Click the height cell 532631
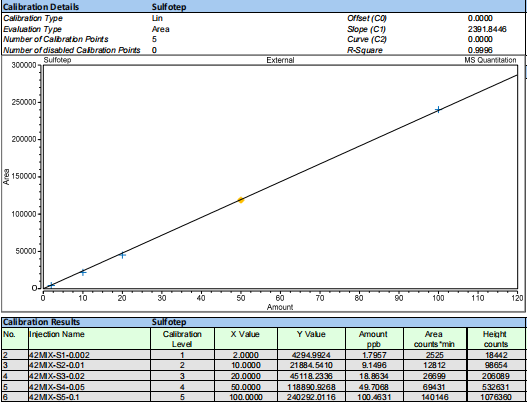 tap(495, 387)
